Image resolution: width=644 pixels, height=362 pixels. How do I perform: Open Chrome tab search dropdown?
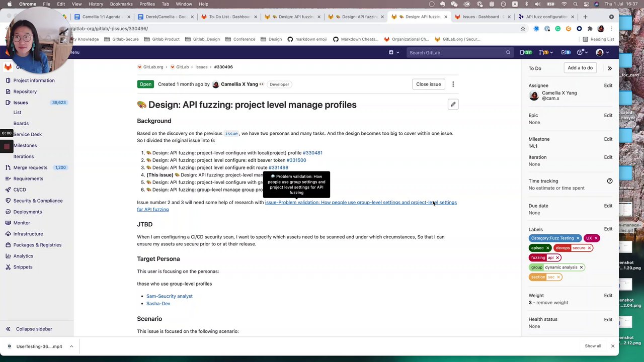[x=611, y=17]
